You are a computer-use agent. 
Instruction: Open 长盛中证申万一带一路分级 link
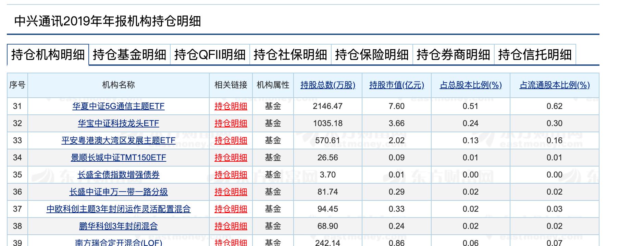pyautogui.click(x=119, y=192)
